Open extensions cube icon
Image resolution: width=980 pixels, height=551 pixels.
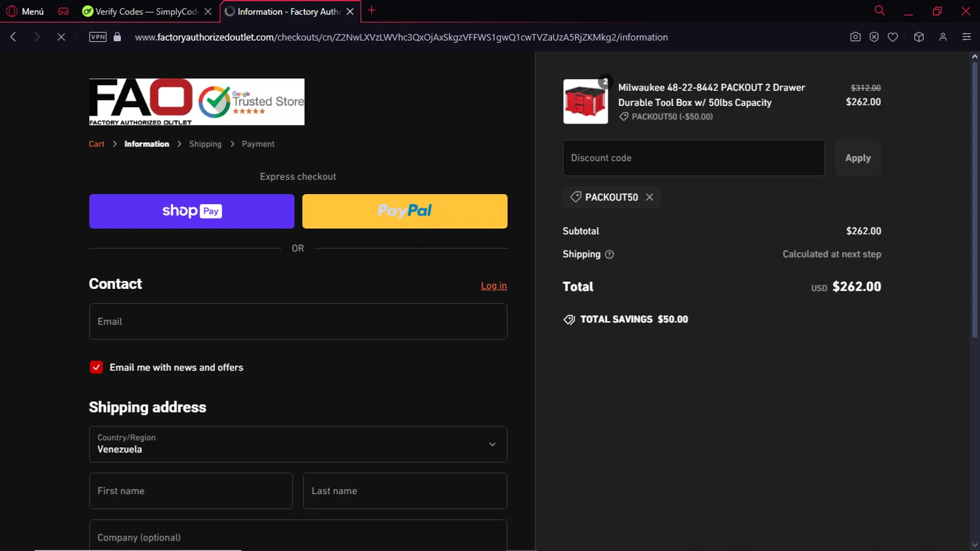click(x=919, y=37)
